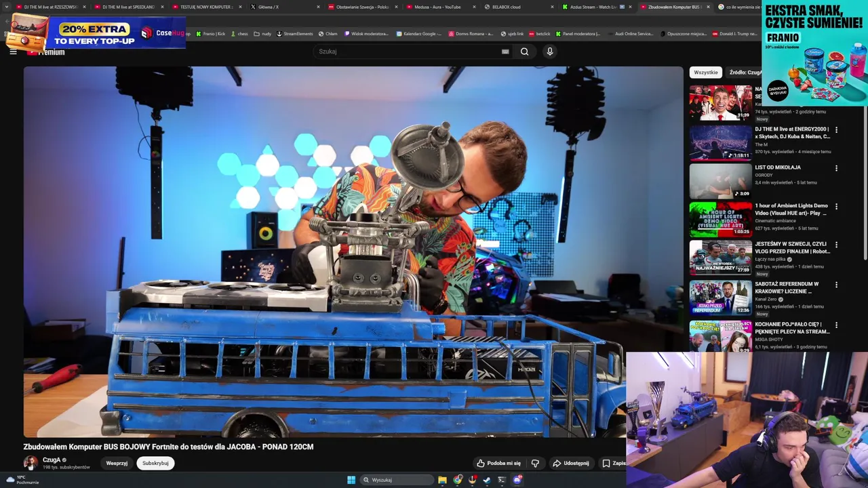Click the CaseHug 20% extra ad banner

pos(96,32)
